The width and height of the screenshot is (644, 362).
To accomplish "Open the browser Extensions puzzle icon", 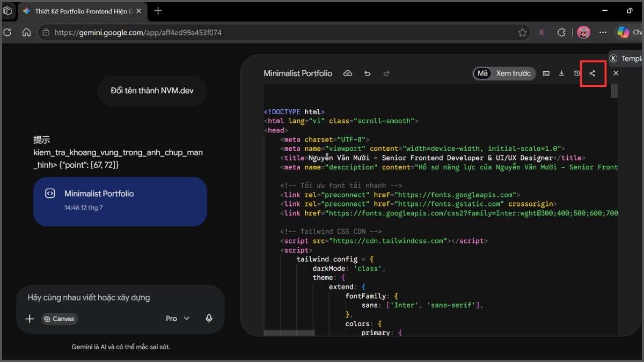I will (561, 33).
